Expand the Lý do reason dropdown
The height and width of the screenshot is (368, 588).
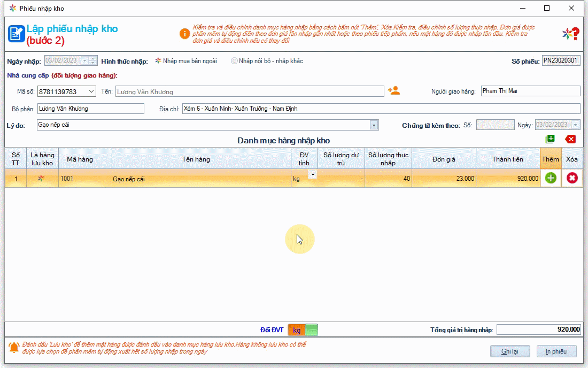point(374,125)
